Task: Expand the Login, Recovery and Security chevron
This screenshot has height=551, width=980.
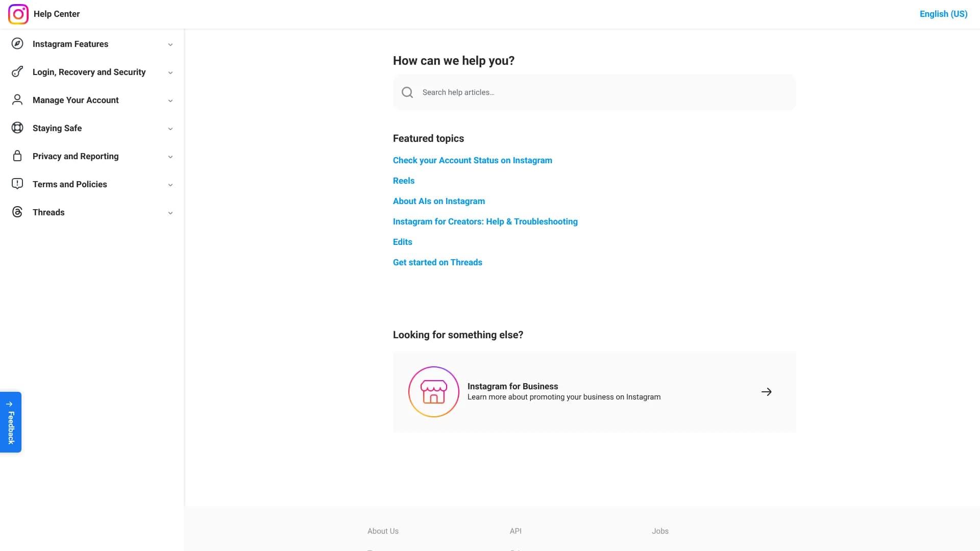Action: tap(170, 72)
